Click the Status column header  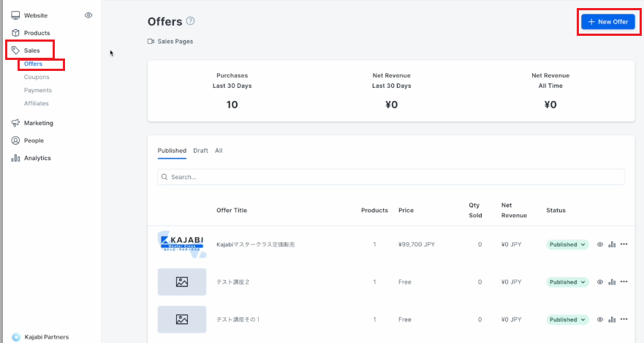[x=556, y=211]
